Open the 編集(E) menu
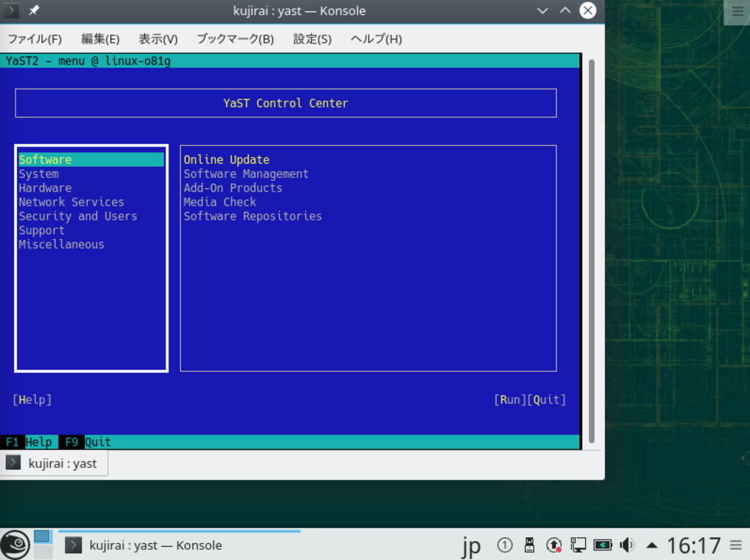The image size is (750, 560). click(100, 39)
